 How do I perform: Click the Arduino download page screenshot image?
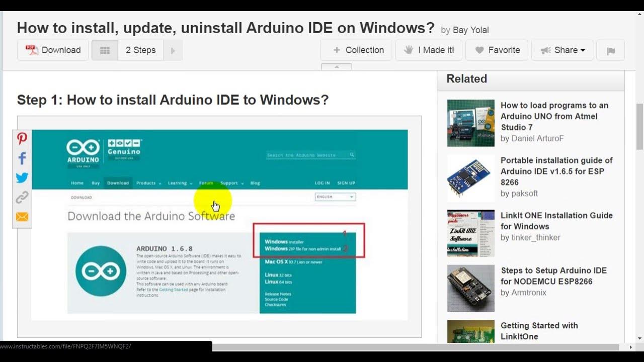click(x=219, y=225)
